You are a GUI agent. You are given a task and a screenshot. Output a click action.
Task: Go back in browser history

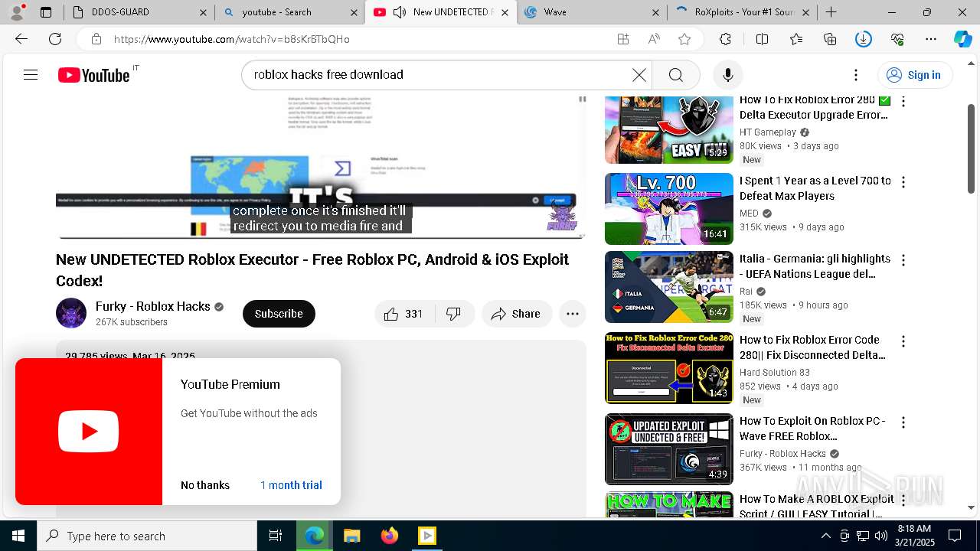coord(21,39)
